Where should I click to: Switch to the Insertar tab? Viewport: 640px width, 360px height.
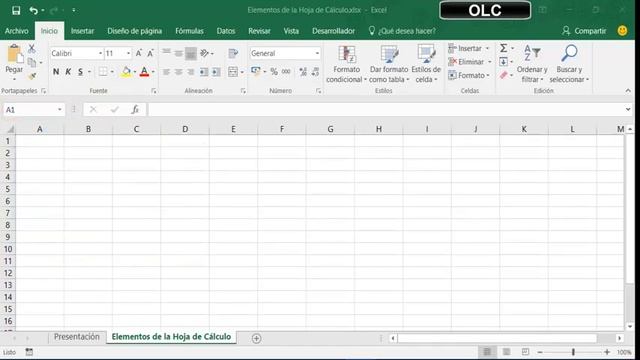point(82,31)
